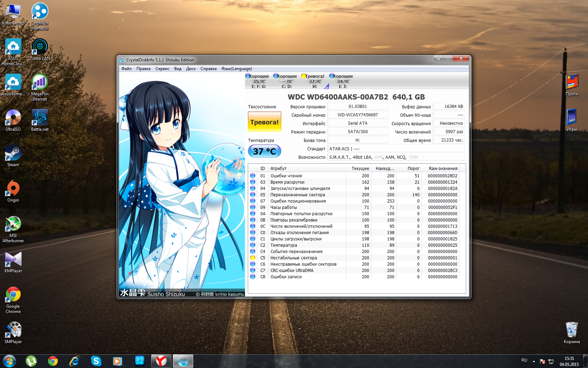Click the UltraISO desktop icon
Image resolution: width=588 pixels, height=368 pixels.
(13, 120)
